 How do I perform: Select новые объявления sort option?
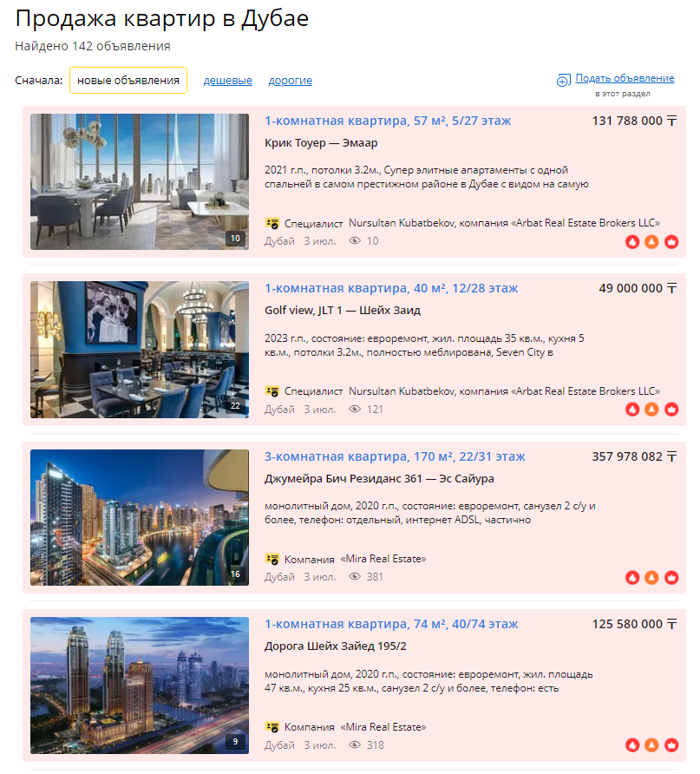128,81
